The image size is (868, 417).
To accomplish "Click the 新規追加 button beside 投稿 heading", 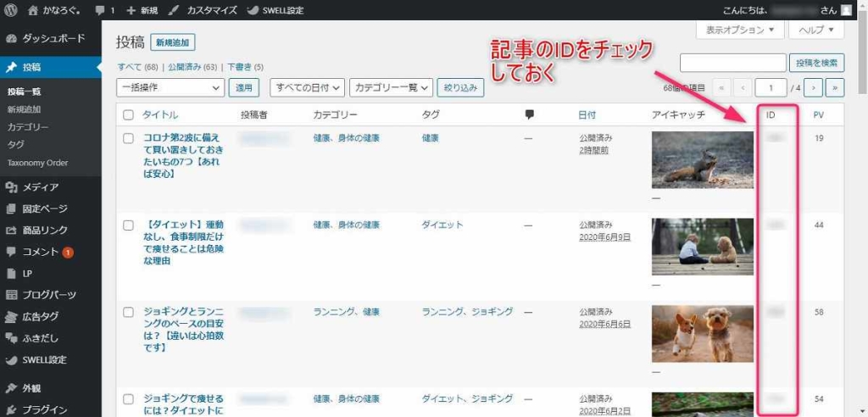I will pyautogui.click(x=172, y=42).
